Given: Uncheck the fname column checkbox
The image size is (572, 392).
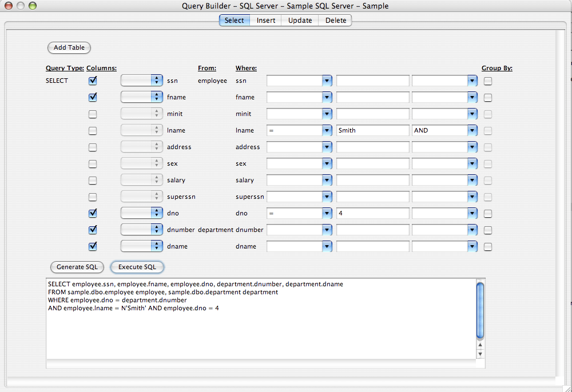Looking at the screenshot, I should coord(93,97).
